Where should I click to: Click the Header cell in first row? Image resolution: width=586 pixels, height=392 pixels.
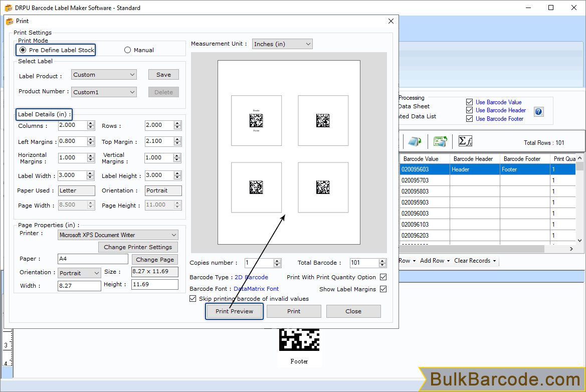tap(475, 169)
